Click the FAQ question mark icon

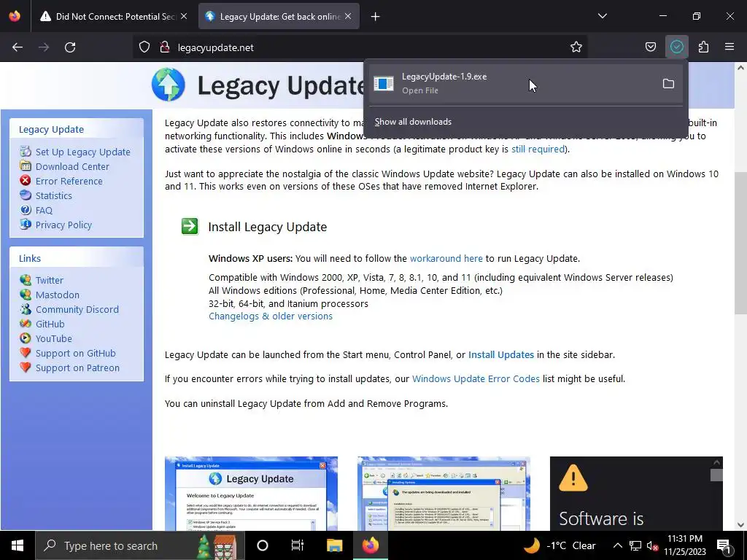(x=26, y=209)
